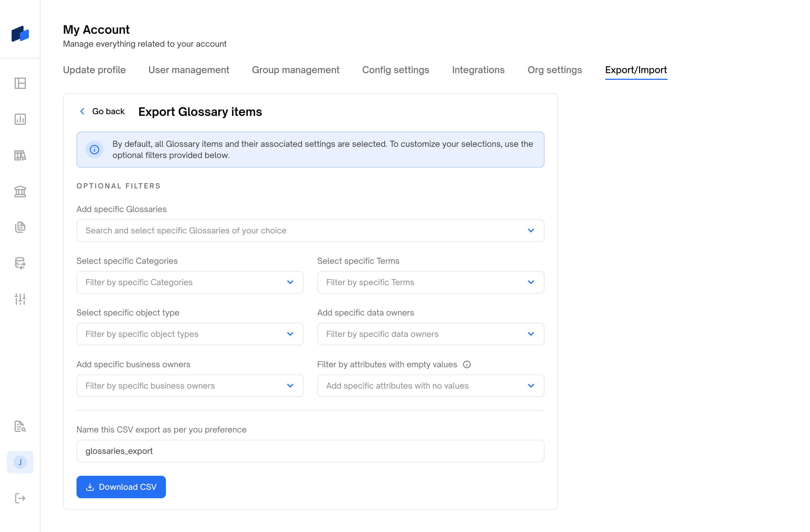Open the bar chart reports sidebar icon

tap(20, 120)
